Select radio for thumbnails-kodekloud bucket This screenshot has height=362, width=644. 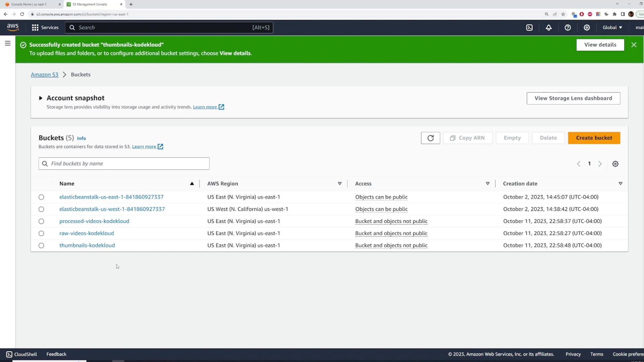(x=41, y=245)
